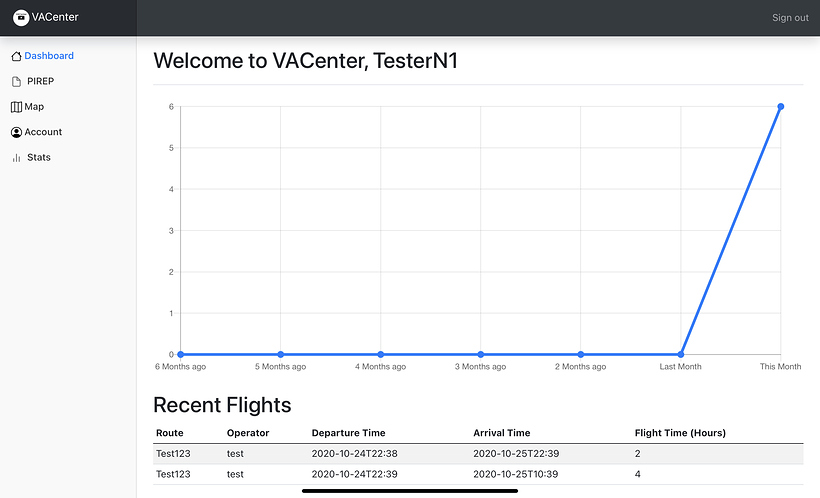Click the VACenter logo icon

point(21,17)
